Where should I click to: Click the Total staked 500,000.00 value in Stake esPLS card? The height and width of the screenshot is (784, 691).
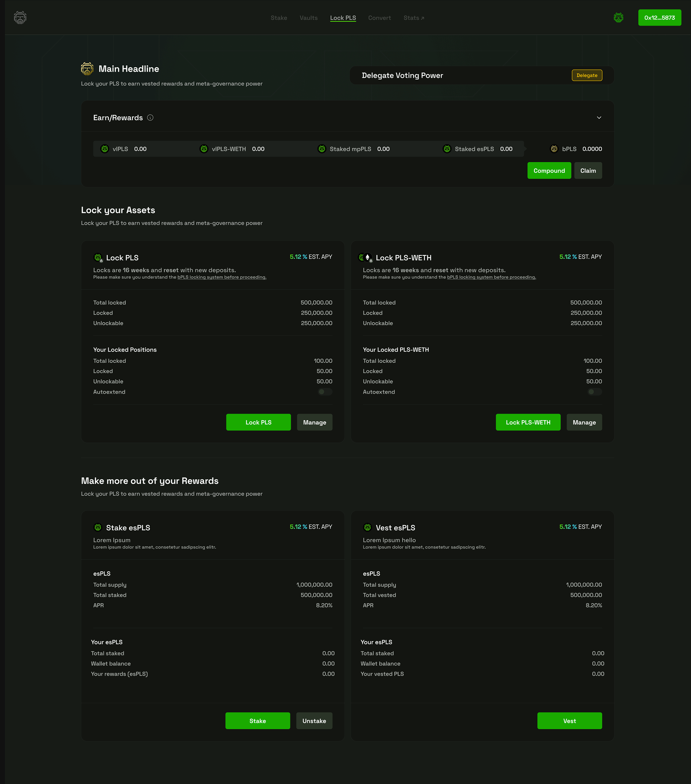coord(316,595)
